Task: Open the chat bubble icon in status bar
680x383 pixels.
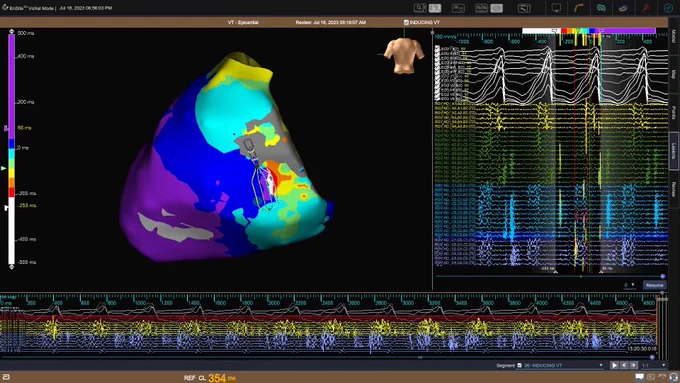Action: click(x=639, y=377)
